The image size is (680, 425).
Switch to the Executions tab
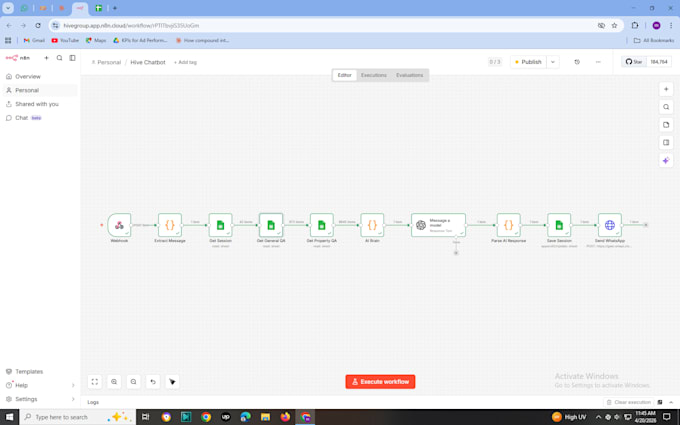point(373,75)
